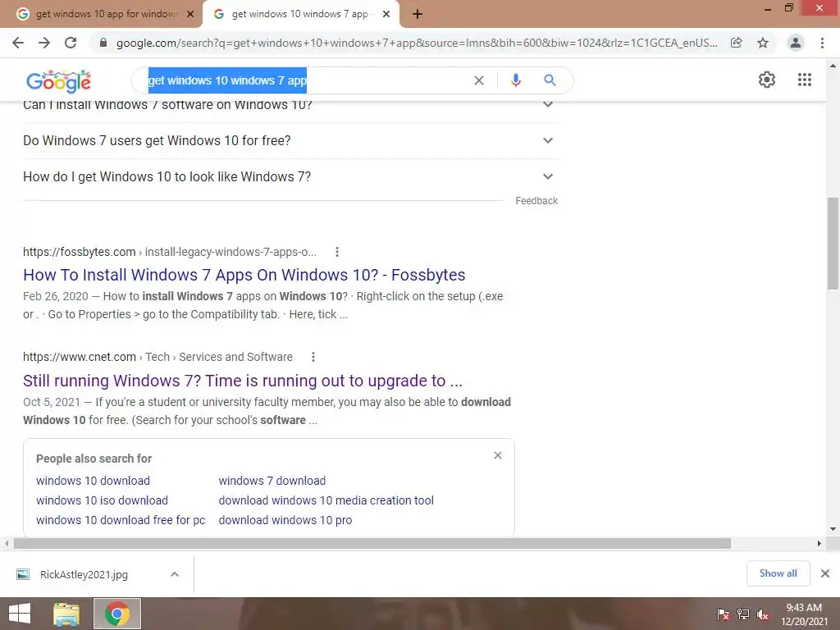Open a new browser tab
This screenshot has height=630, width=840.
coord(418,15)
